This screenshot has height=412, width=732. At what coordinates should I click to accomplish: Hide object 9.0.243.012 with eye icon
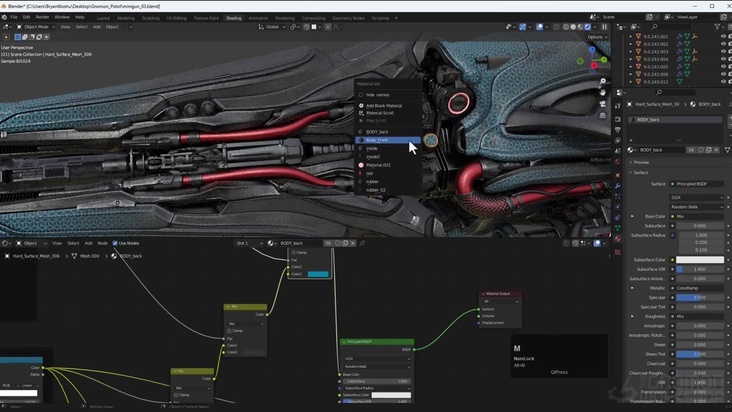click(x=723, y=82)
